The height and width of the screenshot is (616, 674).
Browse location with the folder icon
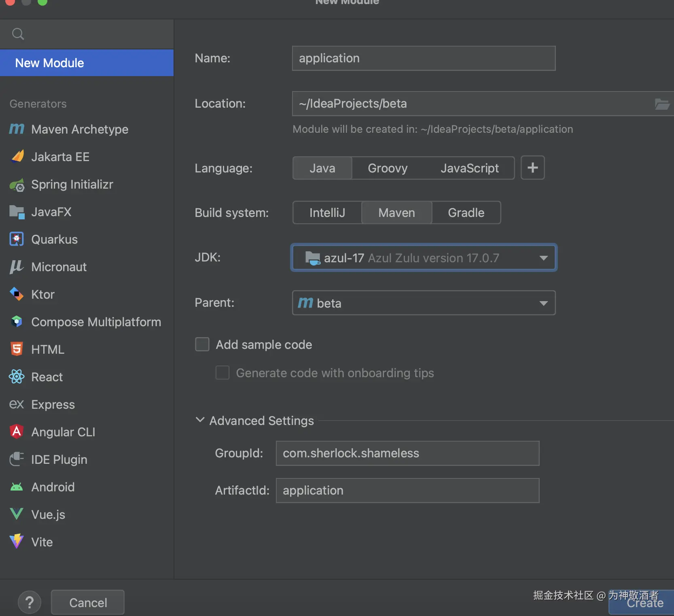[x=662, y=104]
